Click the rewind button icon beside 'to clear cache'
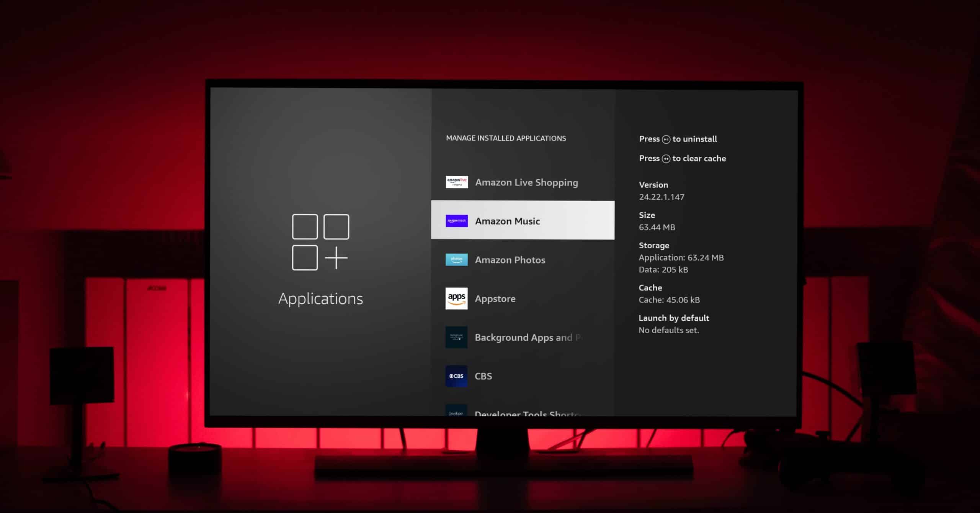Viewport: 980px width, 513px height. [666, 159]
